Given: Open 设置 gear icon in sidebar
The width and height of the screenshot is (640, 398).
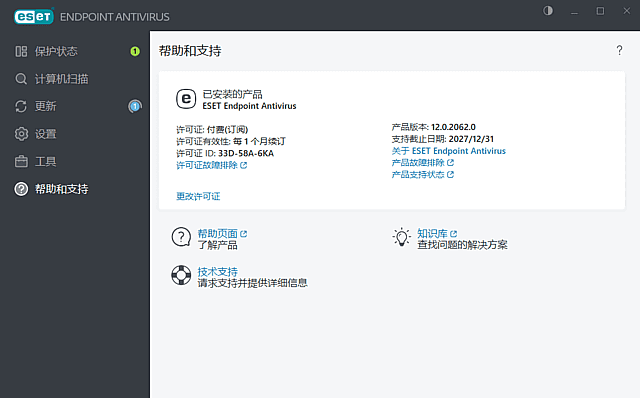Looking at the screenshot, I should 21,134.
